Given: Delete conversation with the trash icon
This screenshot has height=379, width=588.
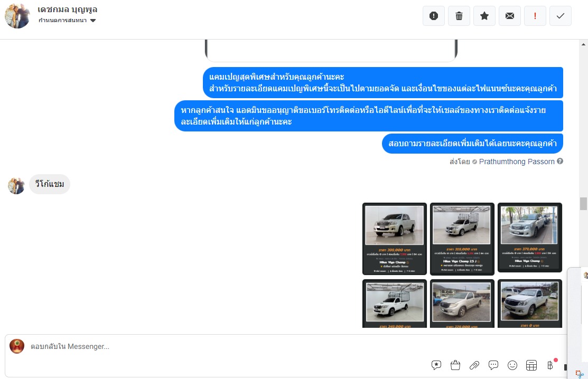Looking at the screenshot, I should coord(459,16).
